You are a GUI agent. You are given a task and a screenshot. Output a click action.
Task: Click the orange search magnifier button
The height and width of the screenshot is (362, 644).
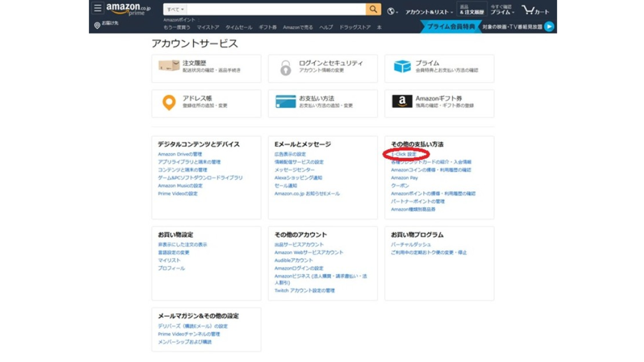373,9
